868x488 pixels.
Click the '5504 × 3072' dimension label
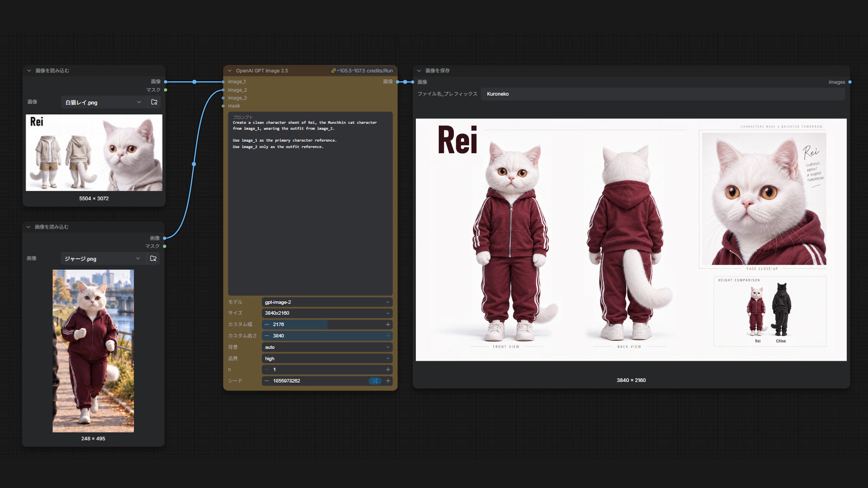click(94, 198)
